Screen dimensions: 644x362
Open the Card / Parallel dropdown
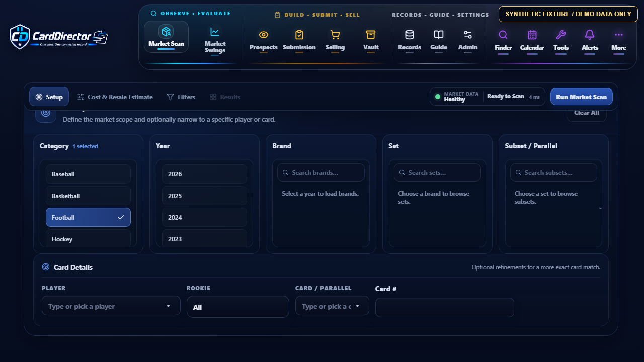click(332, 306)
